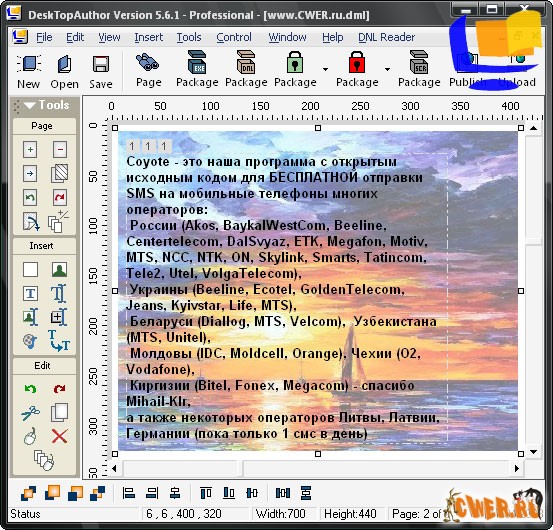The width and height of the screenshot is (553, 530).
Task: Collapse the Tools panel triangle
Action: [29, 105]
